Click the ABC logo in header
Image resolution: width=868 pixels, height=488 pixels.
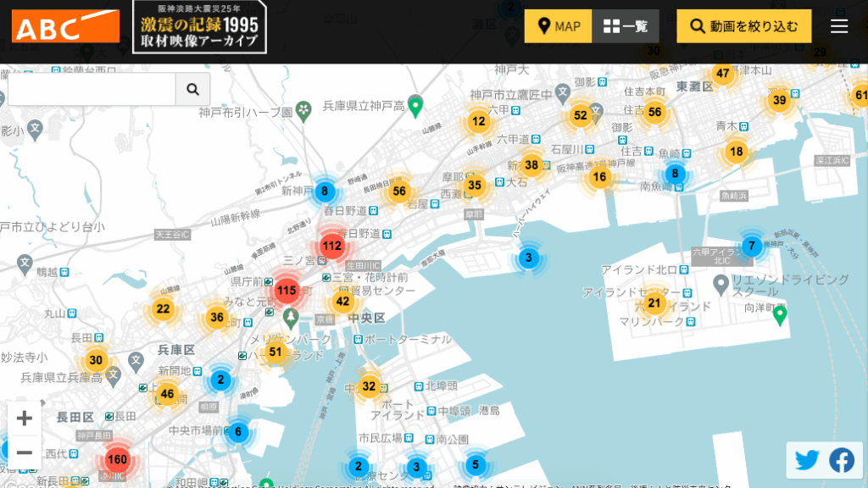[x=65, y=26]
